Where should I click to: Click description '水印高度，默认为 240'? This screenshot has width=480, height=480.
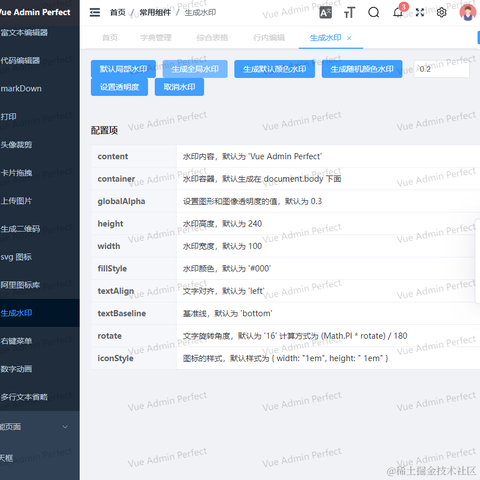(x=222, y=224)
